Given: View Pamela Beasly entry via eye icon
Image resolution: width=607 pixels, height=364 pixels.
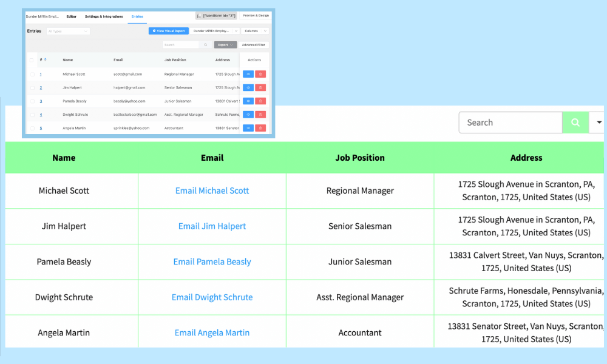Looking at the screenshot, I should 248,101.
